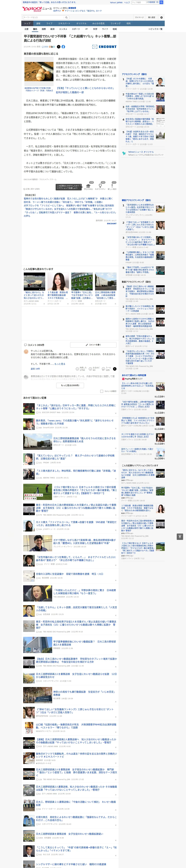Open 雑誌アクセスランキング (国内) heading link
Screen dimensions: 186x868
pyautogui.click(x=137, y=200)
